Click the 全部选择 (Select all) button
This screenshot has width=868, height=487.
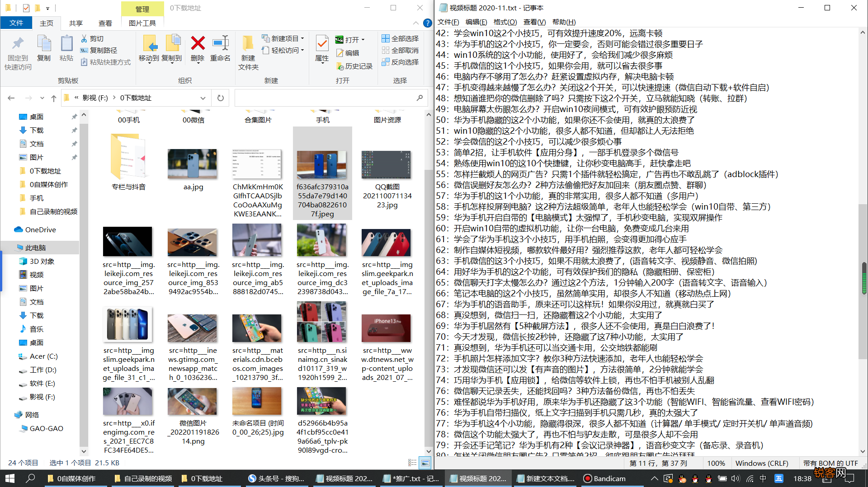[400, 39]
